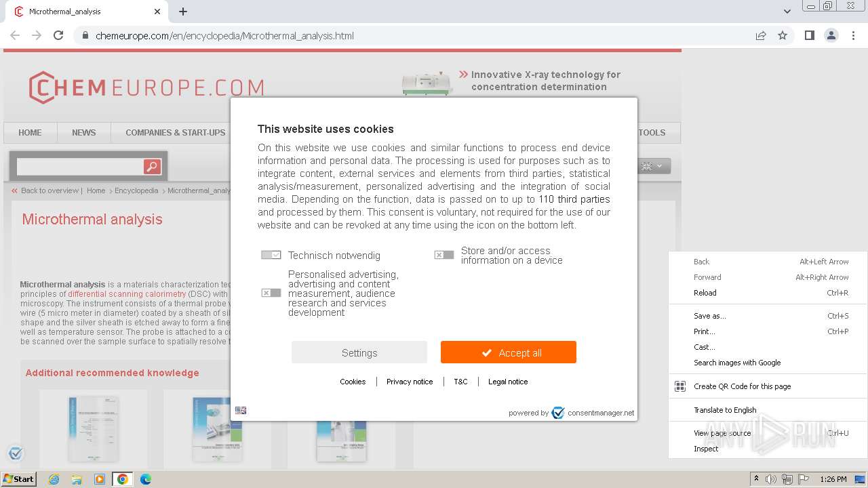Toggle the Technisch notwendig switch

point(271,255)
